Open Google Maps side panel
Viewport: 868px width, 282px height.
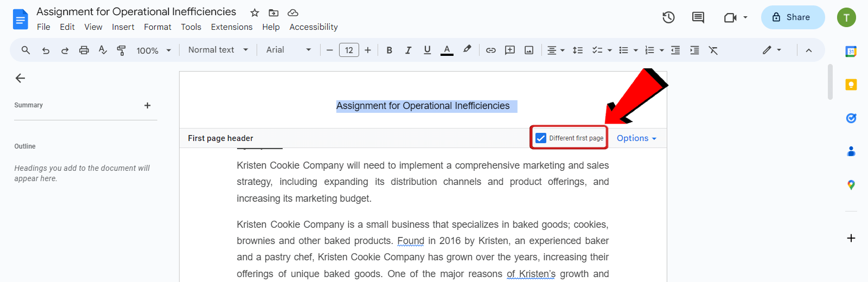click(x=851, y=185)
